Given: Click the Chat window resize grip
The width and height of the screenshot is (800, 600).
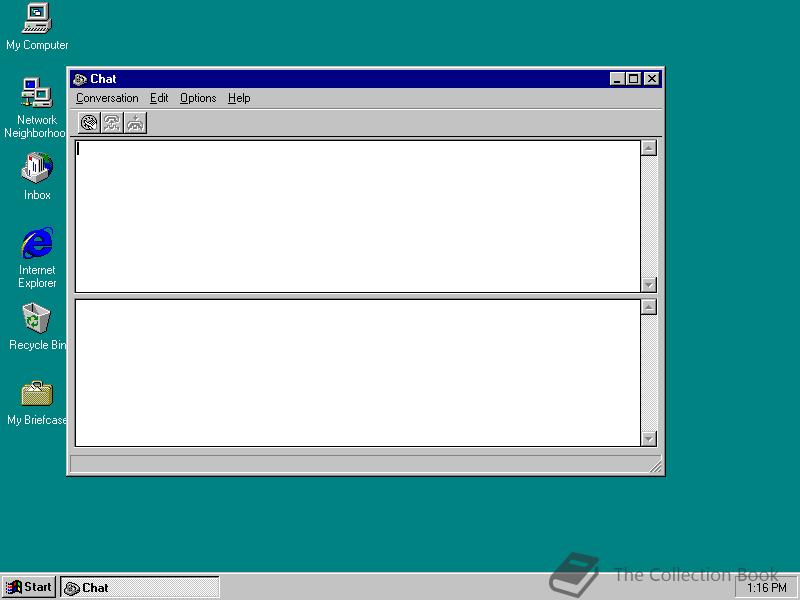Looking at the screenshot, I should tap(655, 466).
